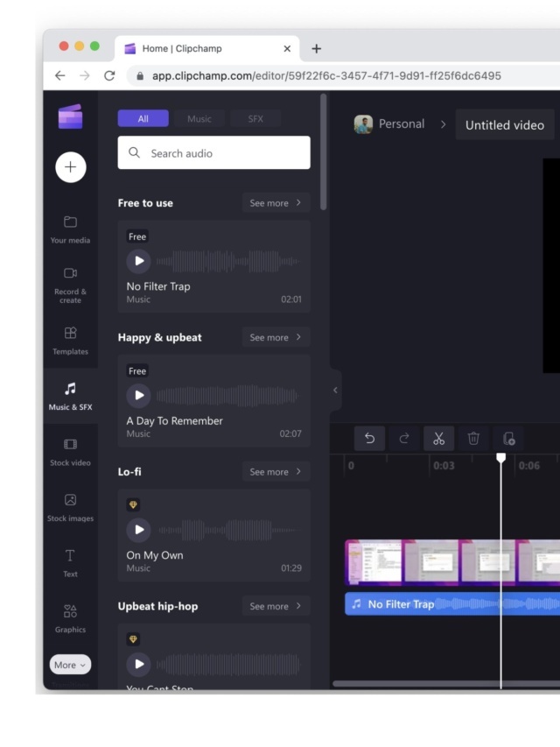Screen dimensions: 560x747
Task: Click the scissors split tool
Action: point(438,438)
